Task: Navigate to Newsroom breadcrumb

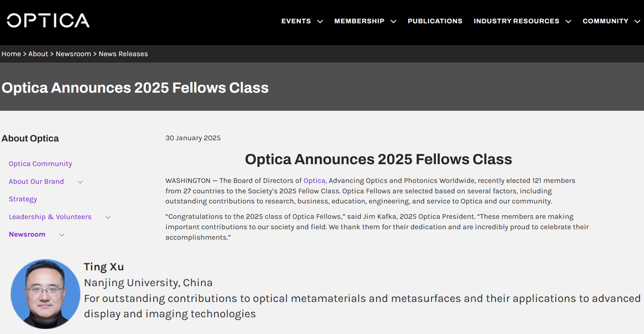Action: pos(73,54)
